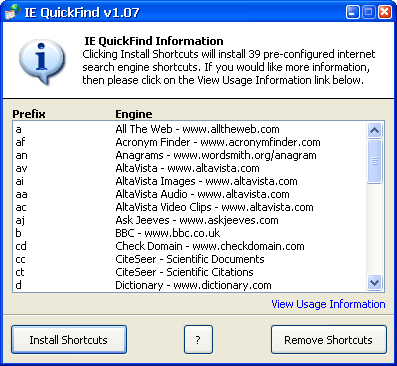Select AltaVista - www.altavista.com row with prefix av
This screenshot has width=397, height=366.
click(189, 168)
